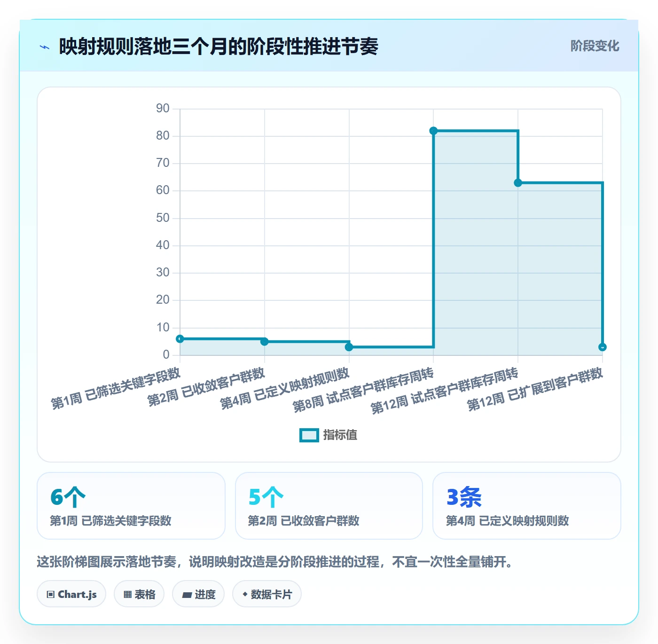Open the 5个 已收敛客户群数 card
The height and width of the screenshot is (644, 658).
point(329,506)
